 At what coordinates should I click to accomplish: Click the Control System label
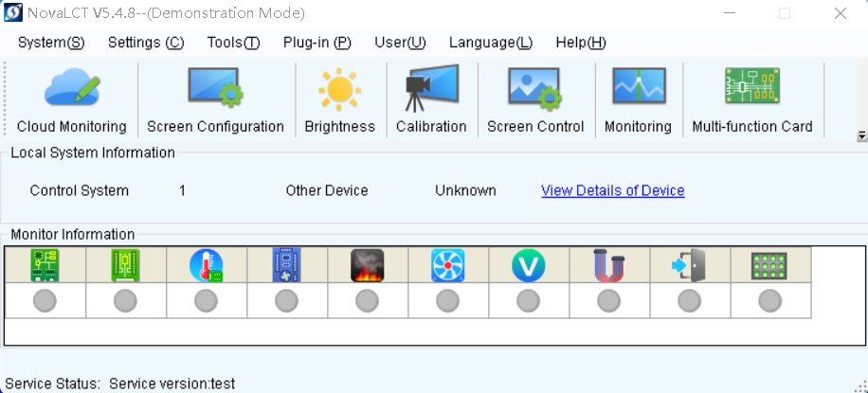click(80, 190)
